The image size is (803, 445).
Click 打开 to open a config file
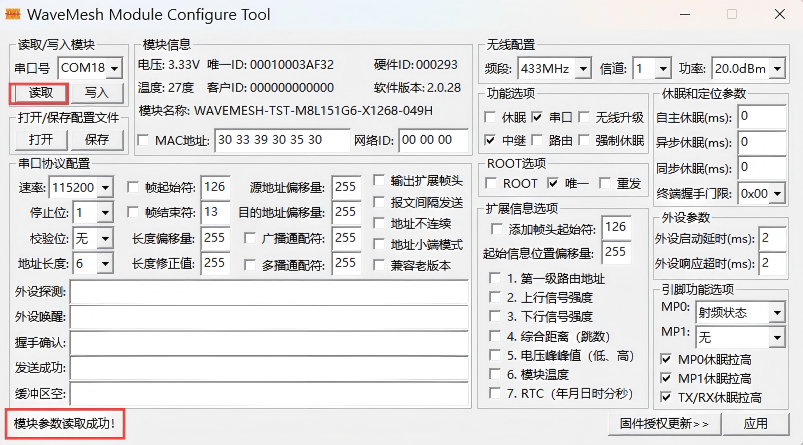(40, 140)
